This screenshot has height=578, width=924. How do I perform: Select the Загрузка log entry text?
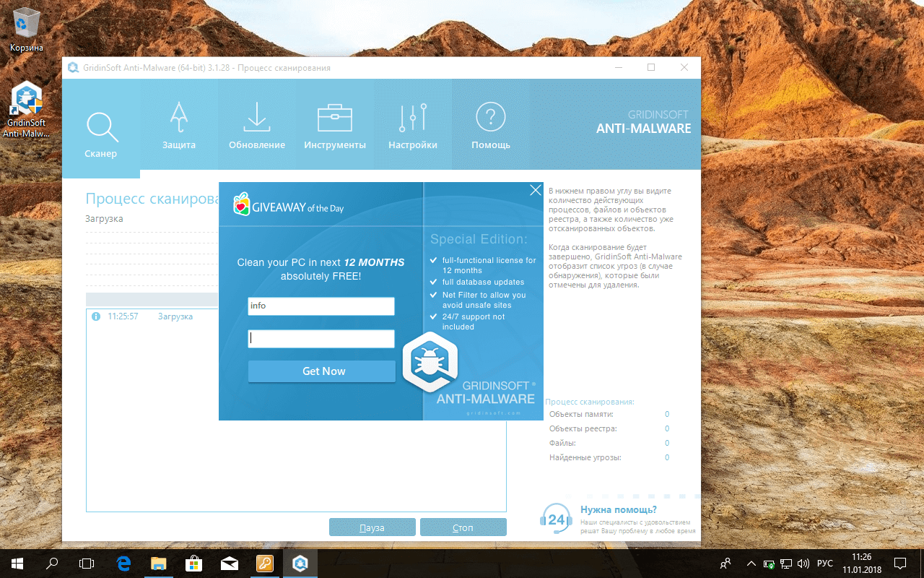tap(175, 316)
